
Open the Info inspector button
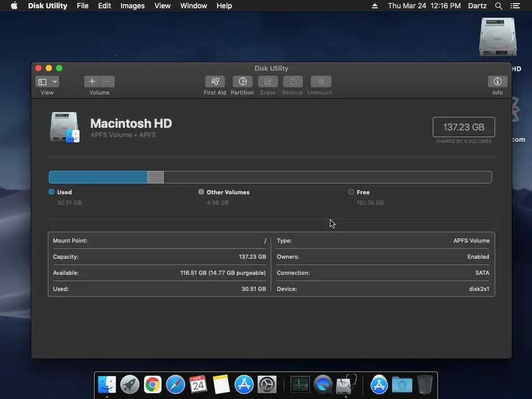click(x=497, y=82)
